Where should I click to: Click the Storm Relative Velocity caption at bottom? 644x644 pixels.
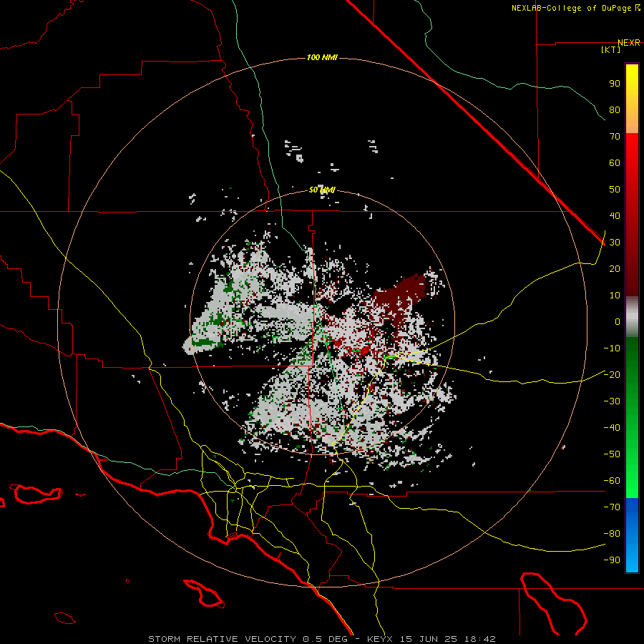[x=322, y=639]
